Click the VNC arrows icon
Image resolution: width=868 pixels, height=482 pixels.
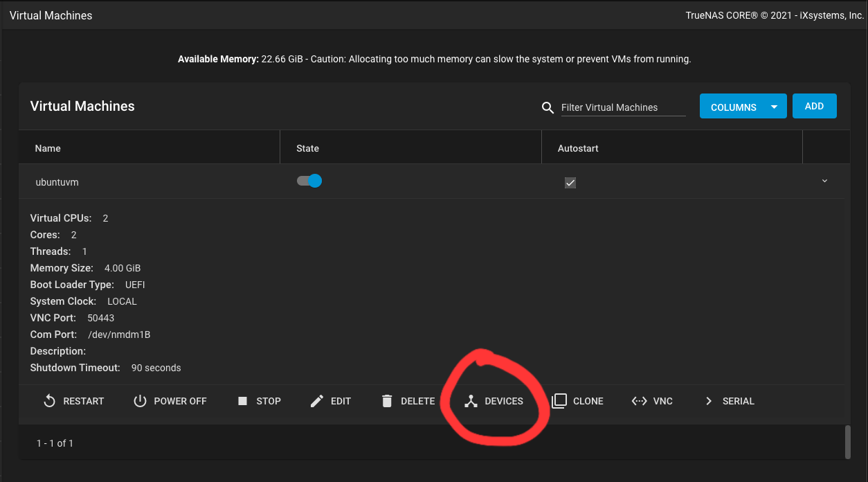point(639,401)
